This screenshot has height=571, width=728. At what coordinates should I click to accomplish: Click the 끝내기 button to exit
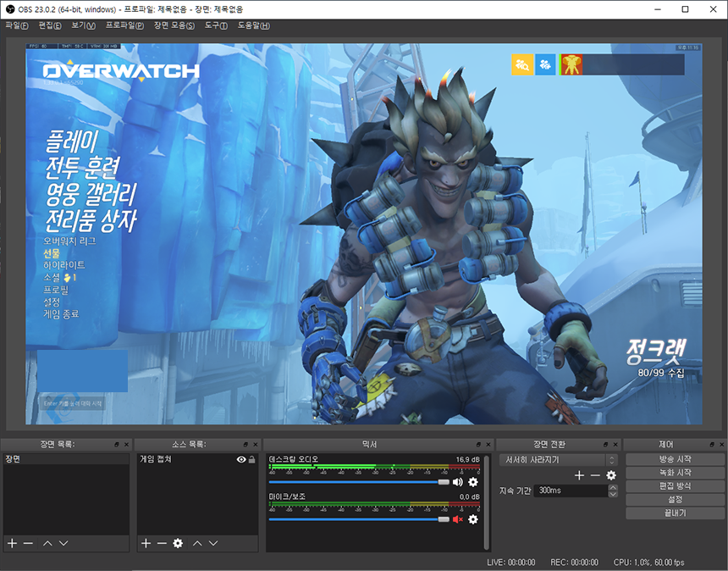pyautogui.click(x=675, y=513)
